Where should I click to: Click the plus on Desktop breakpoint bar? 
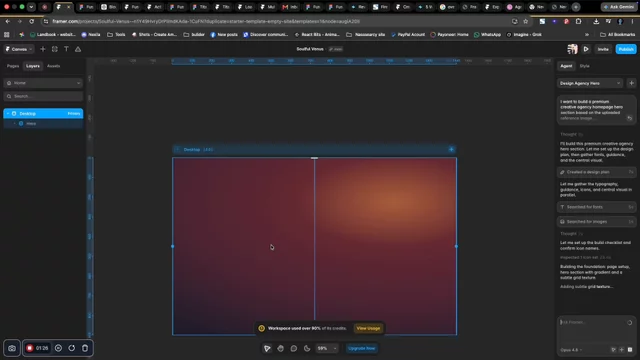click(x=451, y=149)
